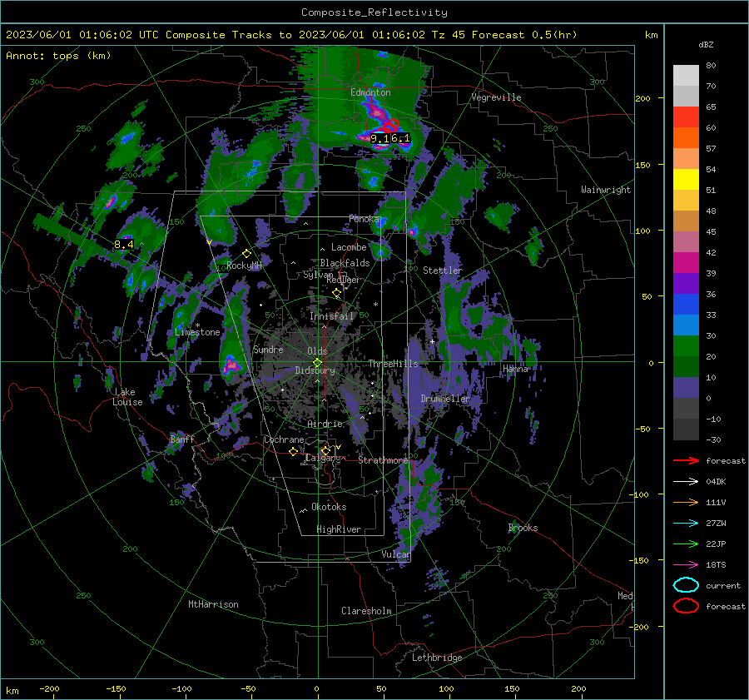The height and width of the screenshot is (700, 749).
Task: Click the Edmonton city label
Action: 370,92
